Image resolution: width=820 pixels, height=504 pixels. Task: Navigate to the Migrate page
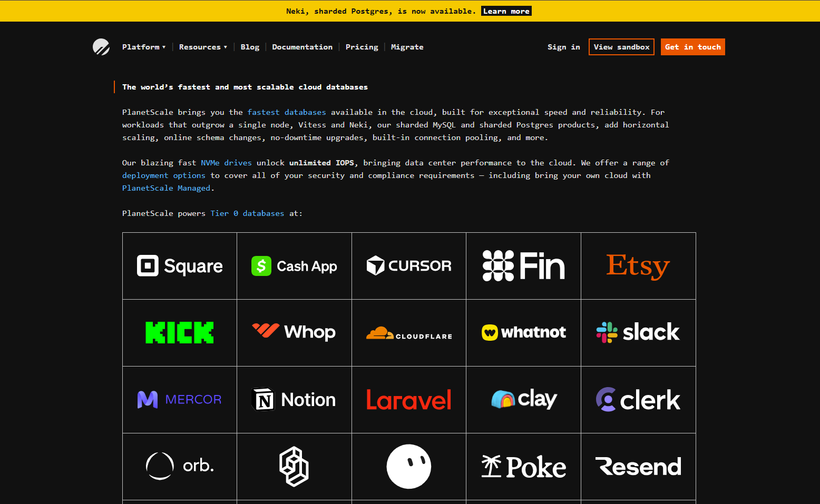point(407,47)
